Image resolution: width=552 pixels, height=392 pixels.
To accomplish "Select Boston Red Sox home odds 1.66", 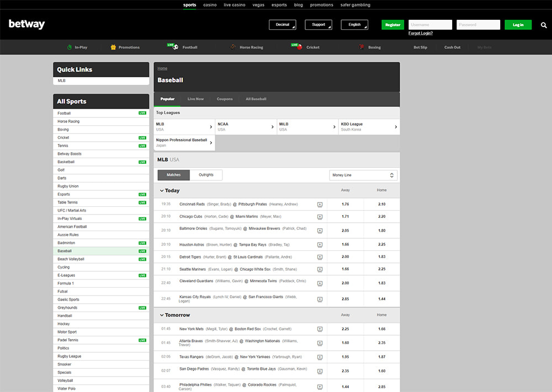I will [x=381, y=329].
